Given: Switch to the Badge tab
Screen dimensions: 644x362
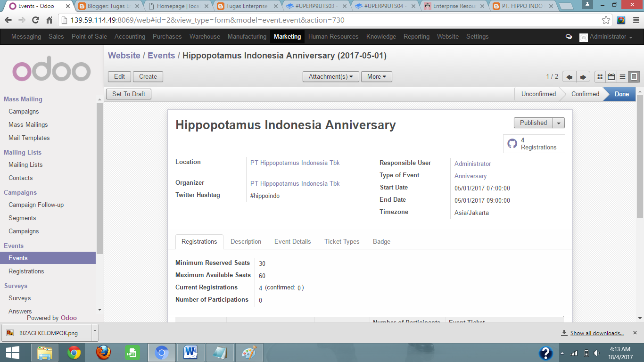Looking at the screenshot, I should [x=381, y=242].
